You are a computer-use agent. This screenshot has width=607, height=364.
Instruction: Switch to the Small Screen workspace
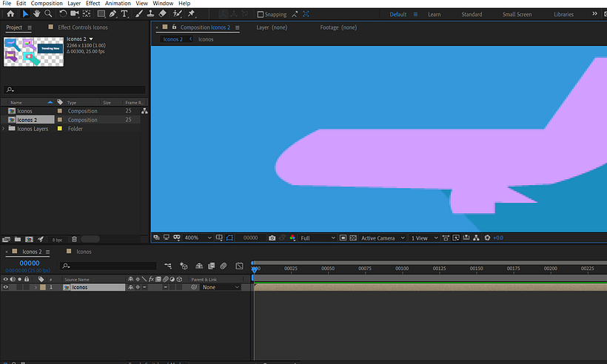click(x=516, y=14)
